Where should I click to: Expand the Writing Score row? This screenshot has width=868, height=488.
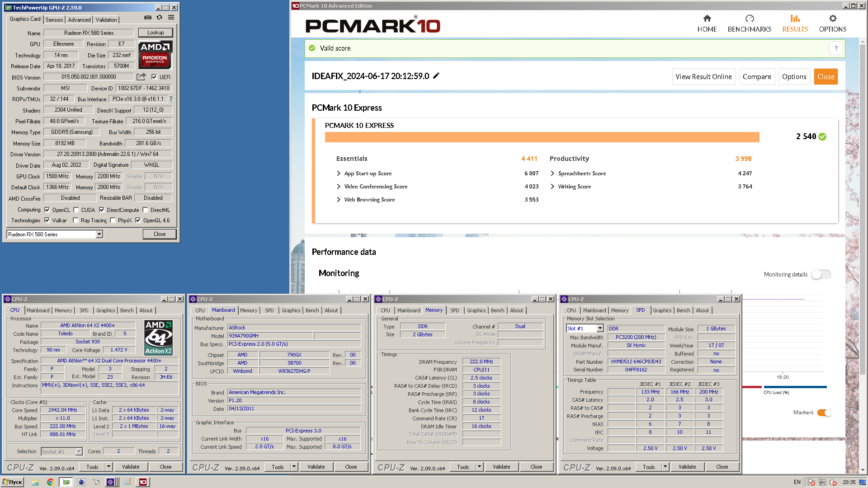552,187
